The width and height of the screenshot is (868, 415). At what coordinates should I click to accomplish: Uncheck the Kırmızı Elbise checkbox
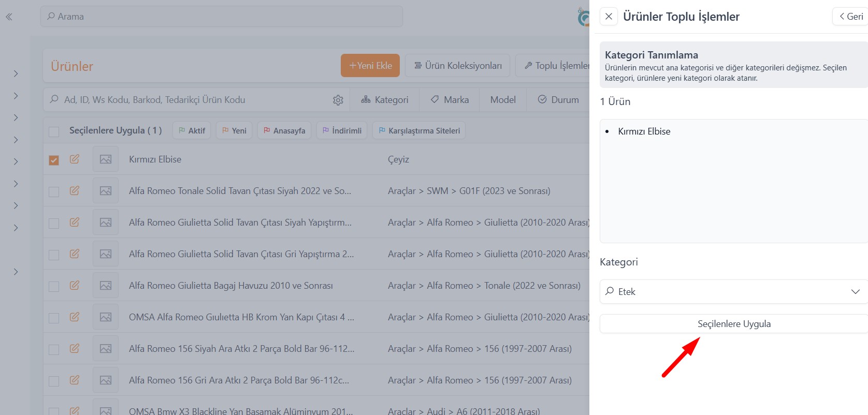[54, 160]
